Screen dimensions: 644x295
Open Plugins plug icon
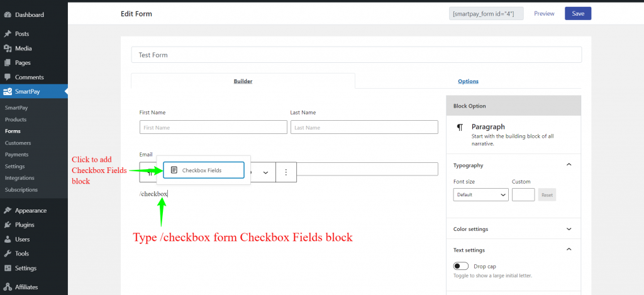pos(8,225)
